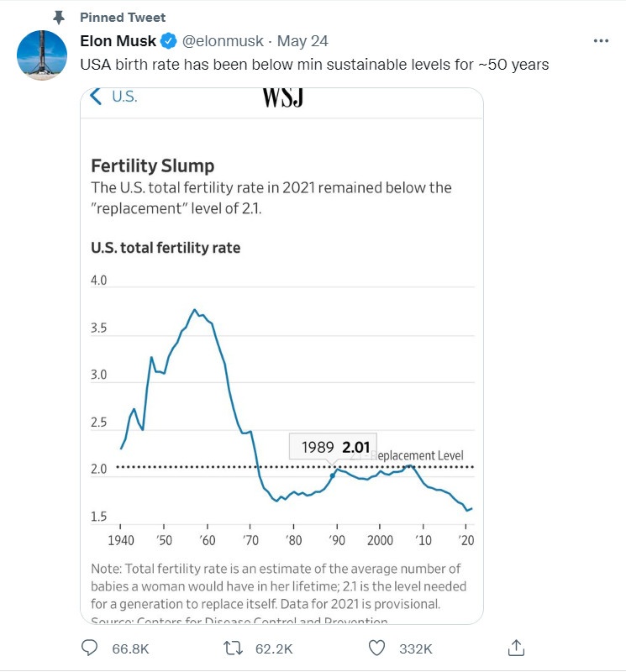626x672 pixels.
Task: Open the tweet options three-dot menu
Action: point(602,39)
